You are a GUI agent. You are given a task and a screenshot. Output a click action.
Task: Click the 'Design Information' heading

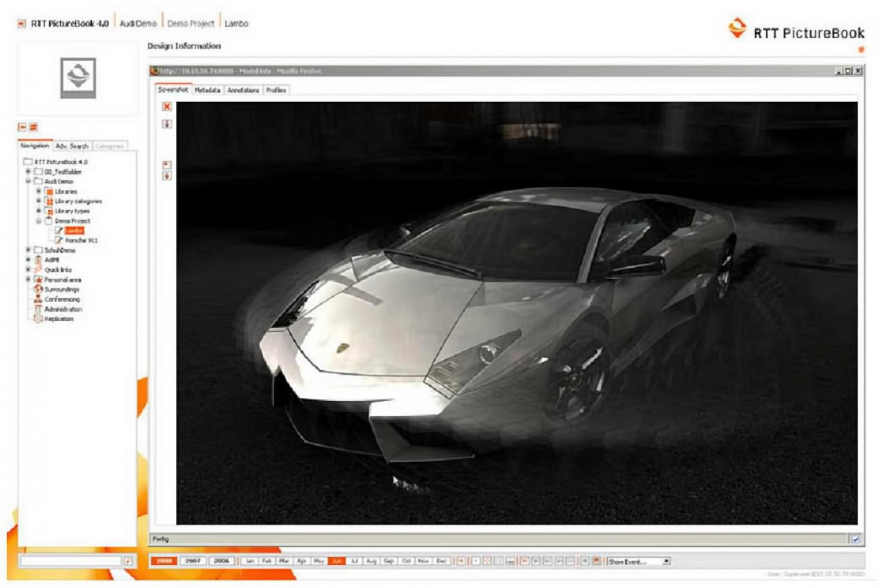(x=184, y=46)
